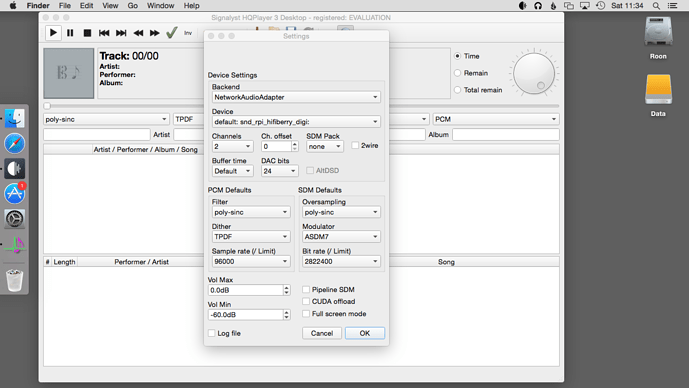Viewport: 689px width, 388px height.
Task: Click the Vol Min stepper arrows
Action: [286, 315]
